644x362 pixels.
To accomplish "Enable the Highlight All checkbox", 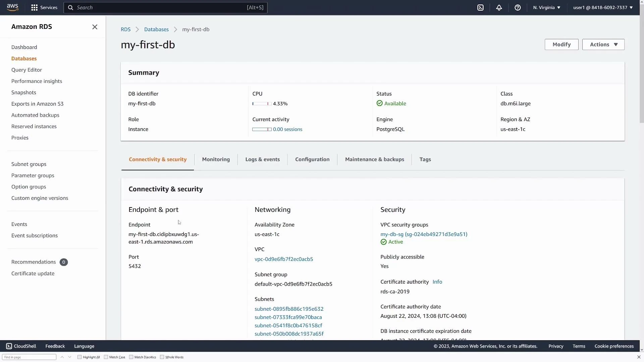I will coord(79,357).
